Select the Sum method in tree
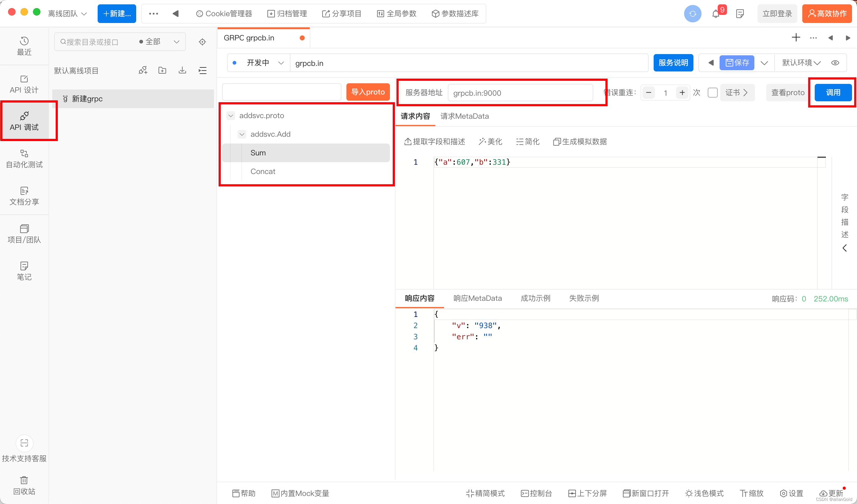Screen dimensions: 857x504 click(306, 153)
